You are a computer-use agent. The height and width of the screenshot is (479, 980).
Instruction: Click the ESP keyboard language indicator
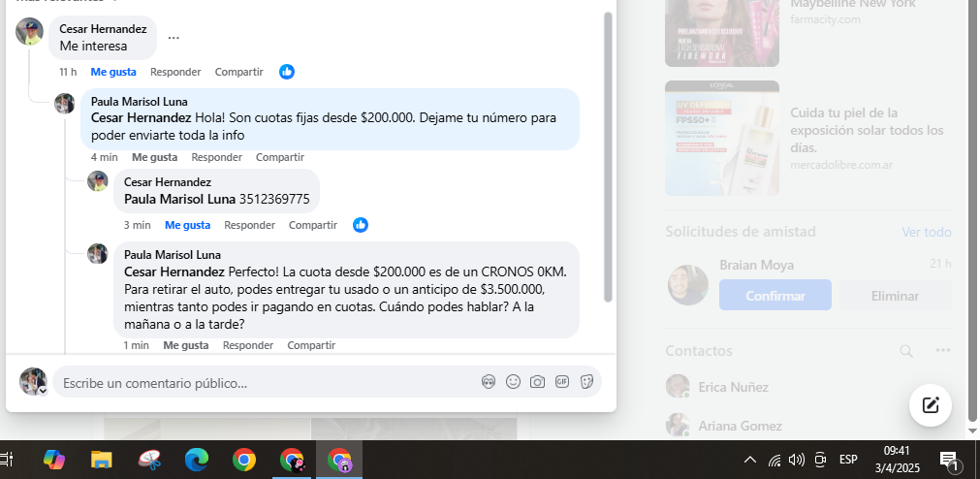848,460
